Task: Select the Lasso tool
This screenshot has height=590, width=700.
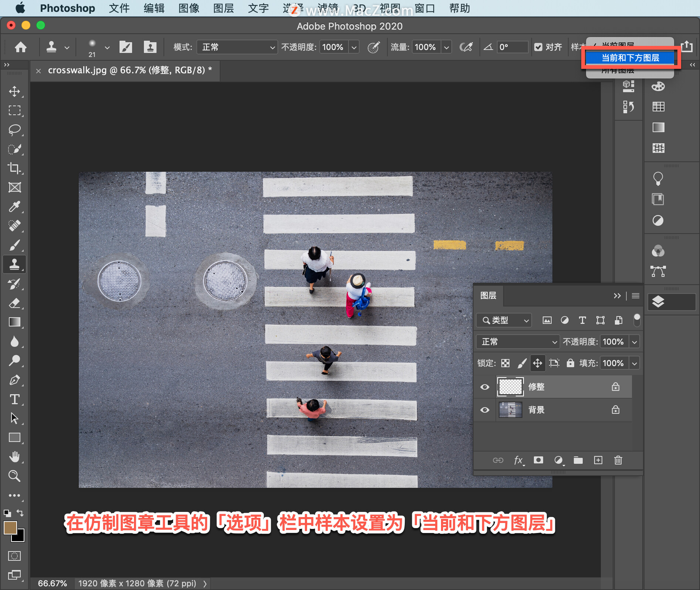Action: pos(14,130)
